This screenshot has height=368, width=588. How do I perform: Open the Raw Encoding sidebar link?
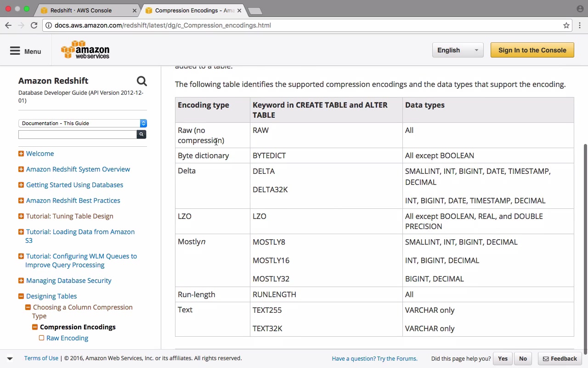tap(67, 338)
